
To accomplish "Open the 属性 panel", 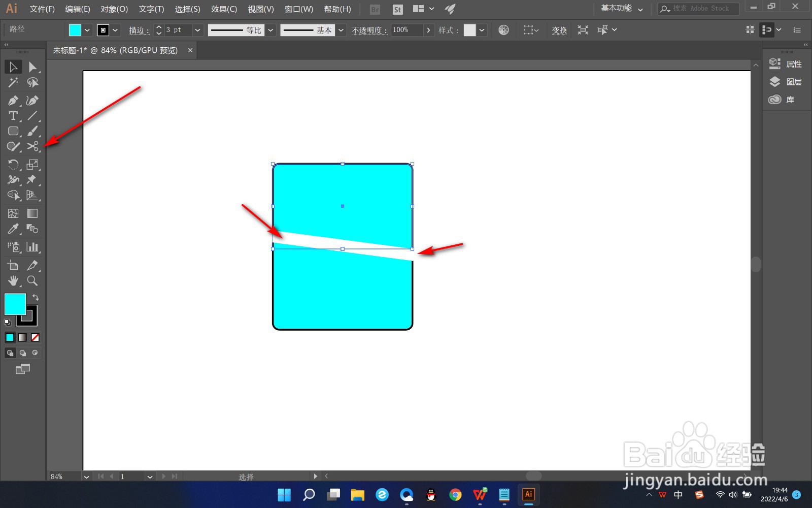I will pos(786,64).
